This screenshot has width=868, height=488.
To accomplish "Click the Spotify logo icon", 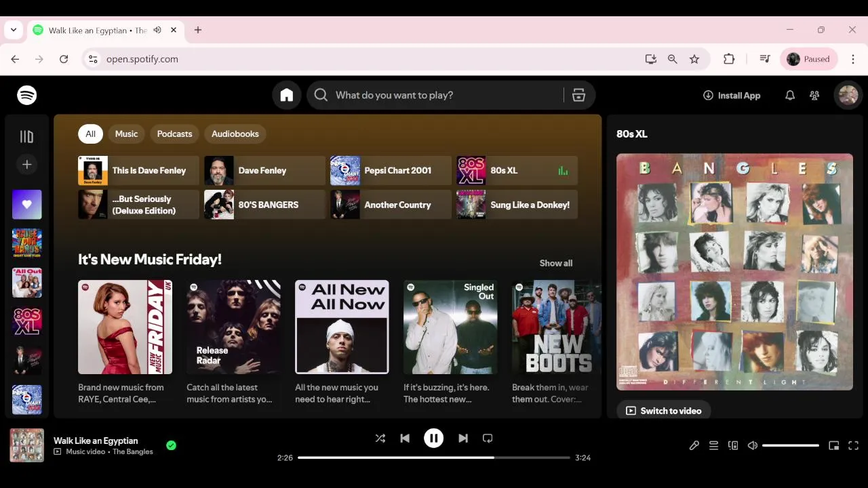I will [x=27, y=96].
